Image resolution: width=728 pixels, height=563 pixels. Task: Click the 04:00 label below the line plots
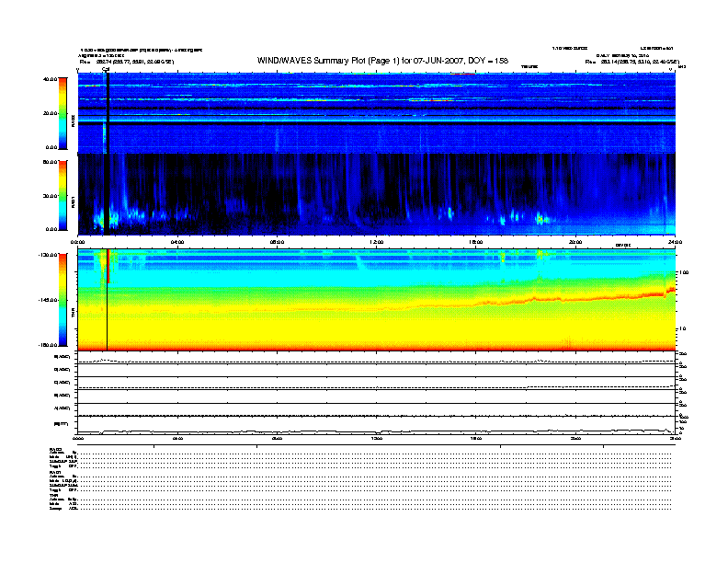[177, 438]
